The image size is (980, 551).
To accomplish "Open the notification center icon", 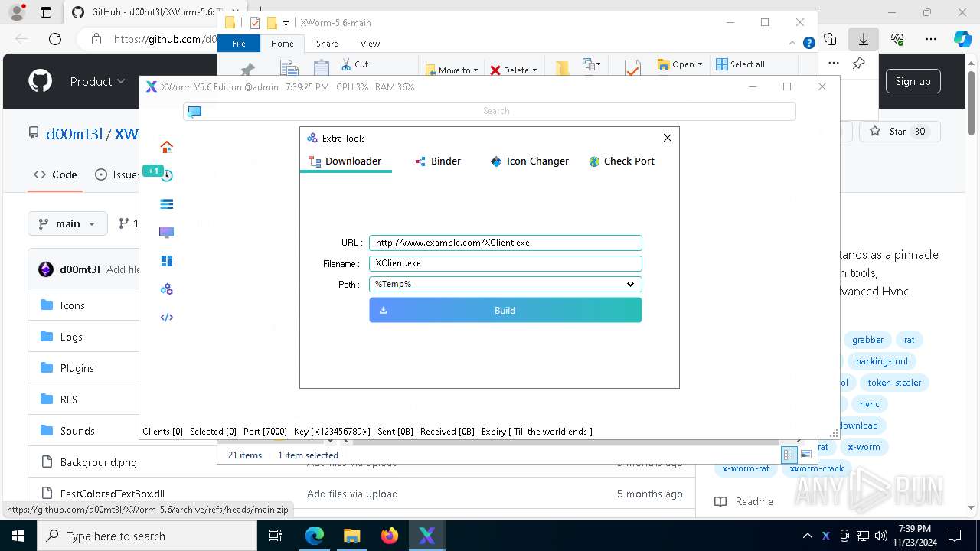I will click(955, 536).
